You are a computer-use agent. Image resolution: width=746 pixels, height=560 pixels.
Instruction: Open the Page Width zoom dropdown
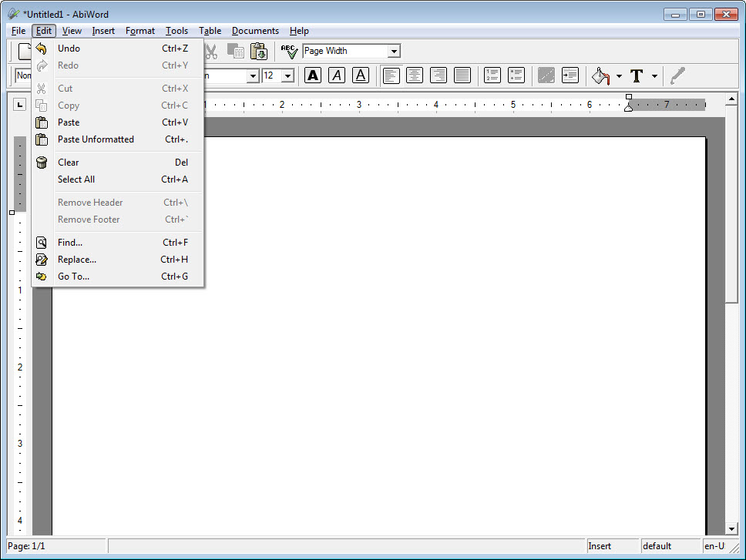(394, 51)
